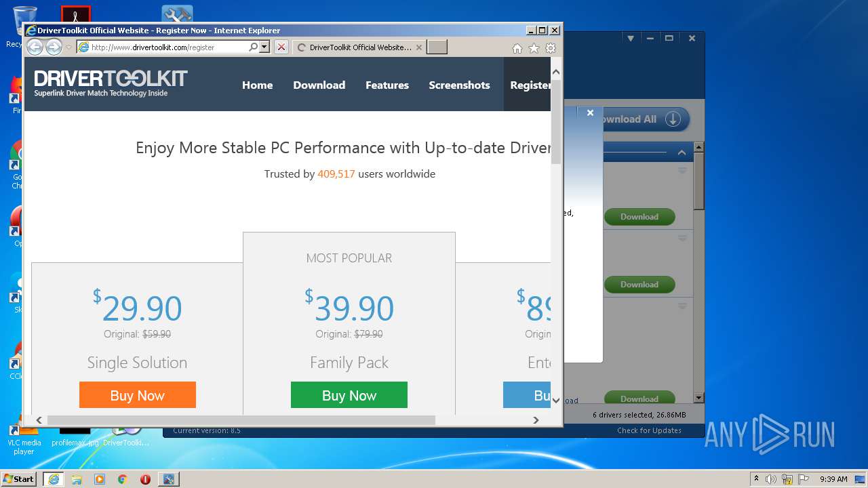Click the Internet Explorer back arrow button

pyautogui.click(x=35, y=47)
